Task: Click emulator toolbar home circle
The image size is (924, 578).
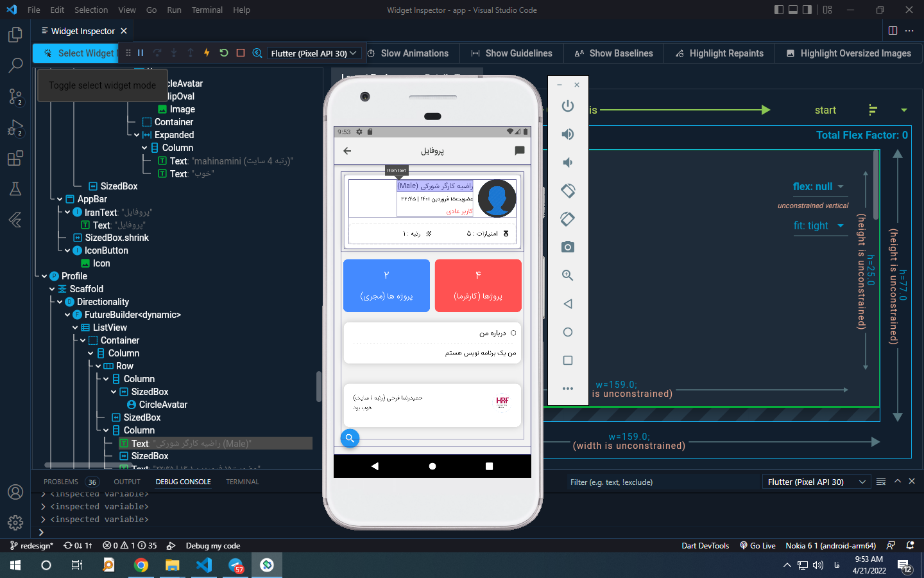Action: tap(568, 332)
